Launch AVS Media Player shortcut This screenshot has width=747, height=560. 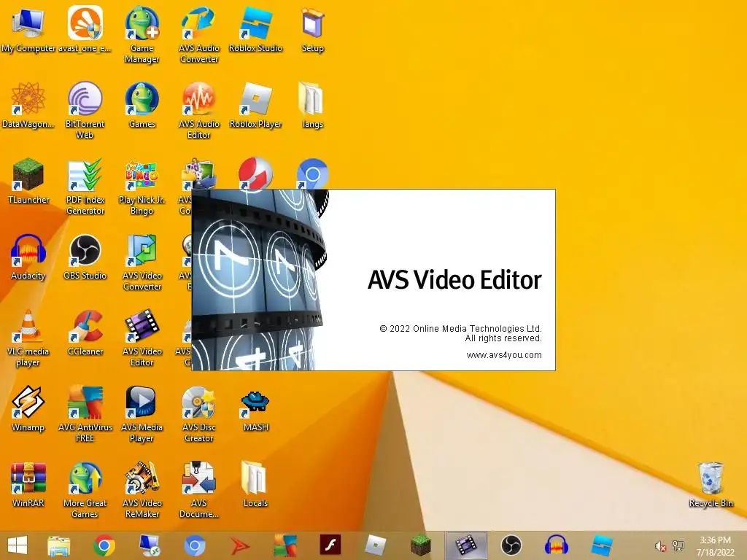[x=142, y=414]
